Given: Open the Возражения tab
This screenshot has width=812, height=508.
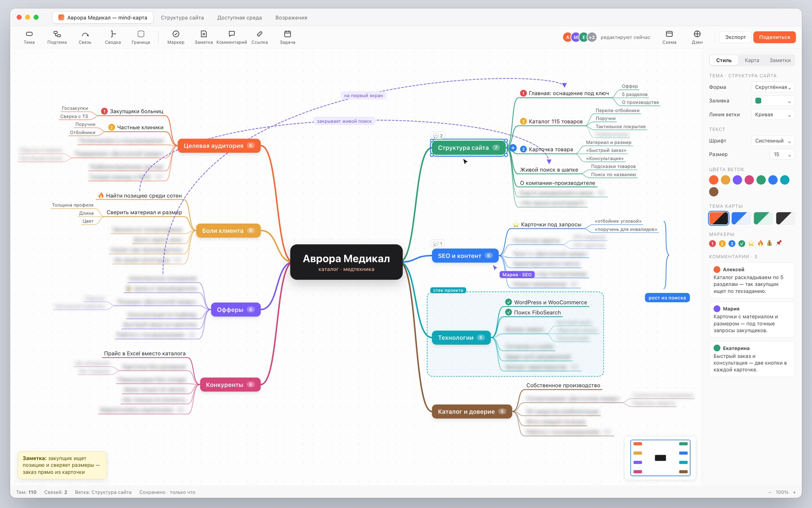Looking at the screenshot, I should pyautogui.click(x=291, y=18).
